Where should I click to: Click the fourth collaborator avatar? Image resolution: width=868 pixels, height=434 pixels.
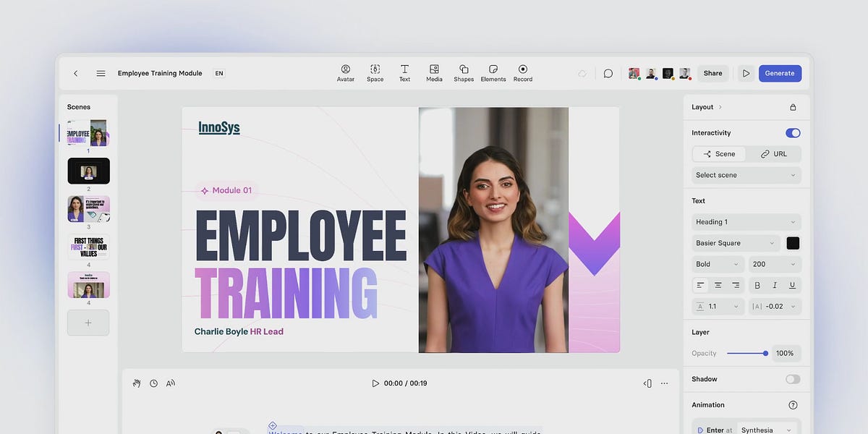[684, 73]
